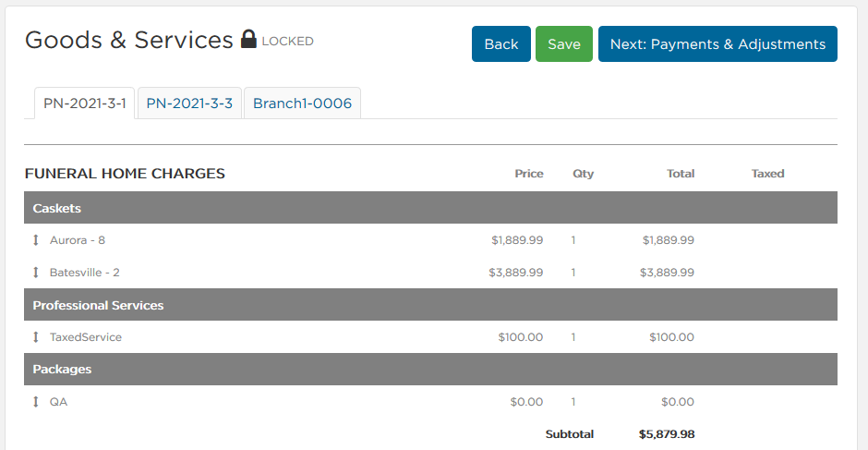Click reorder handle icon for Batesville - 2

tap(36, 272)
